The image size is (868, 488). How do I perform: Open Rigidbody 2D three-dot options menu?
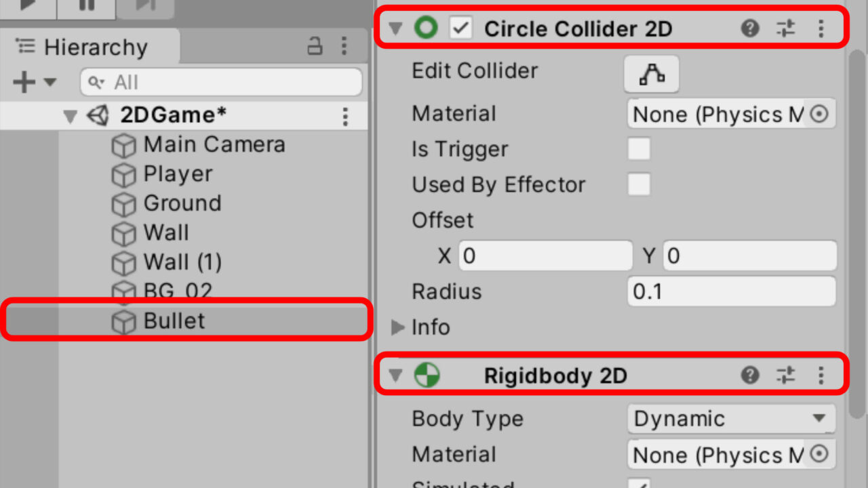click(x=821, y=375)
